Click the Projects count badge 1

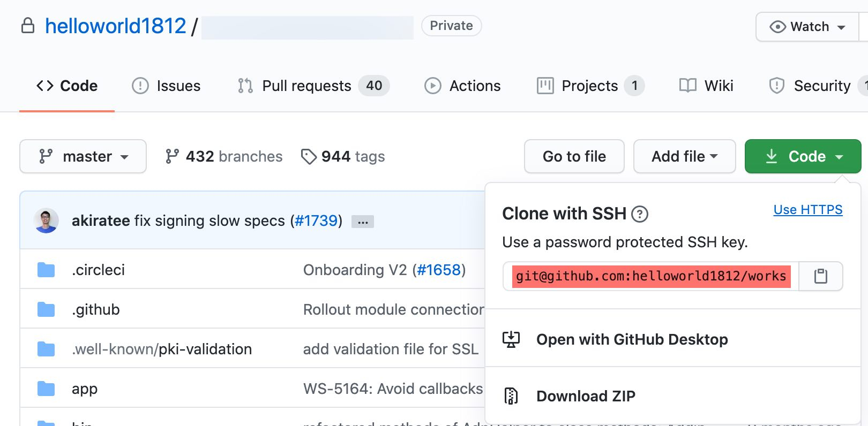[634, 86]
